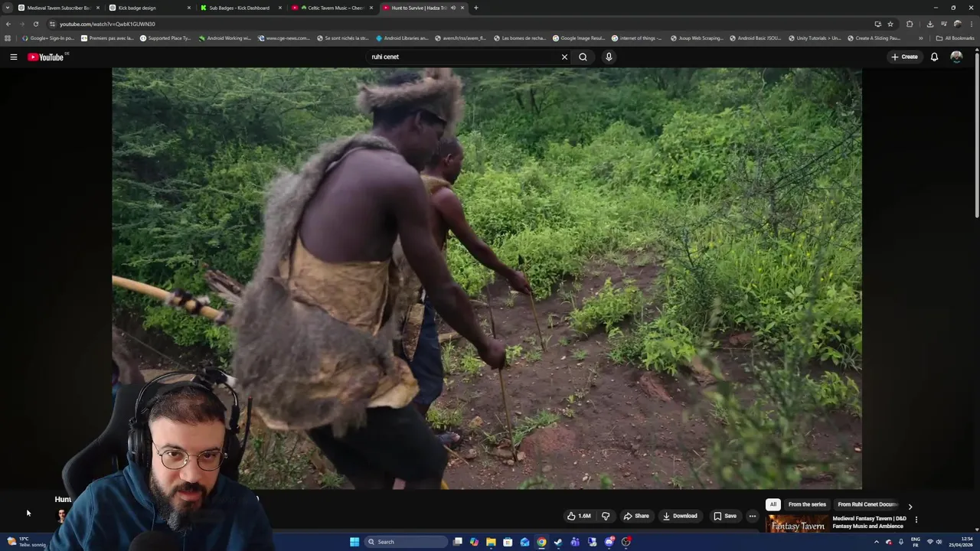Switch to Celtic Tavern Music tab
This screenshot has height=551, width=980.
tap(331, 8)
